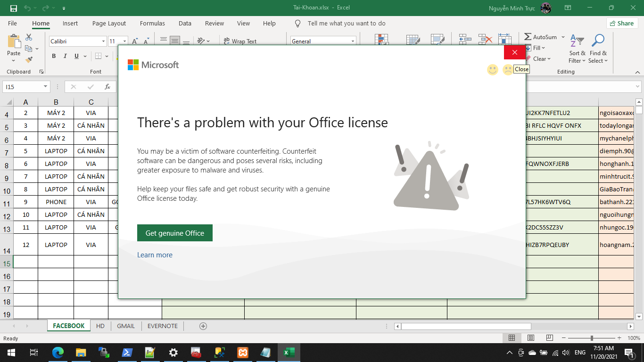Viewport: 644px width, 362px height.
Task: Expand the General number format dropdown
Action: (x=352, y=41)
